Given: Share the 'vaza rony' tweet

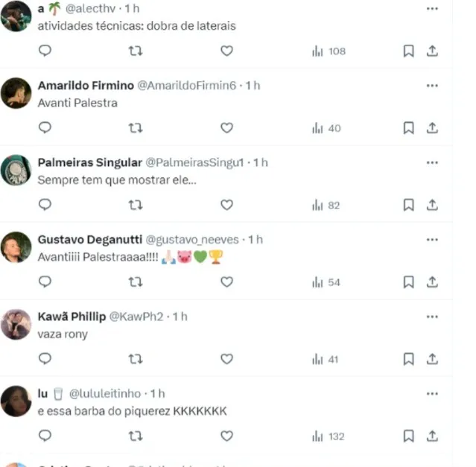Looking at the screenshot, I should (432, 359).
